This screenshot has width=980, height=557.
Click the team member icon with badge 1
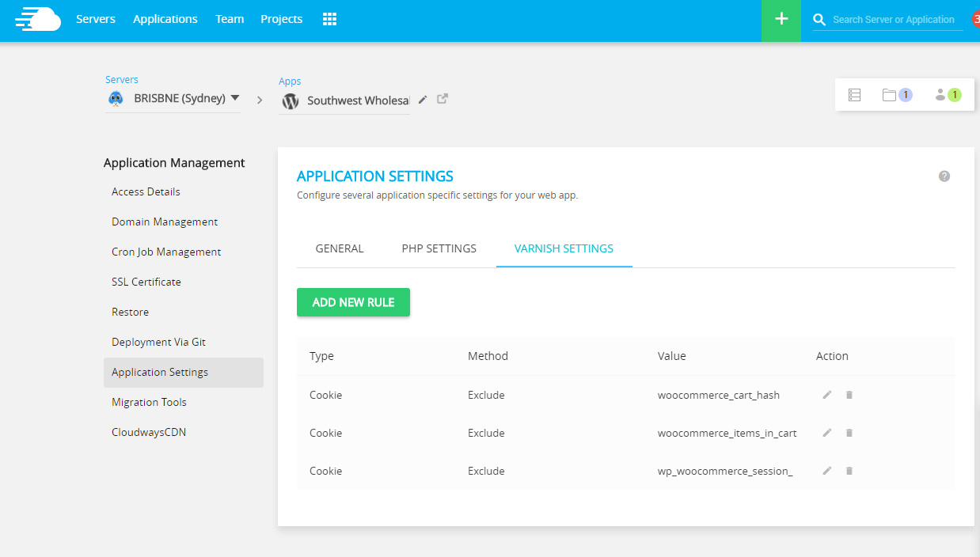948,95
